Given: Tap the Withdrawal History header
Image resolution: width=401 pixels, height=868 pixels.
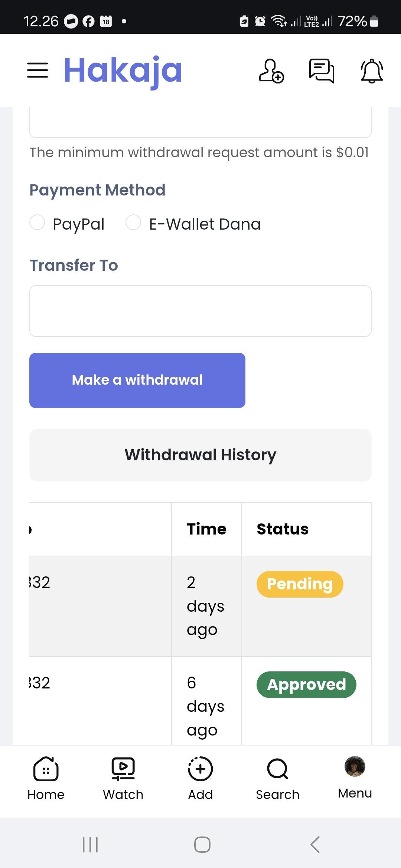Looking at the screenshot, I should pos(200,455).
